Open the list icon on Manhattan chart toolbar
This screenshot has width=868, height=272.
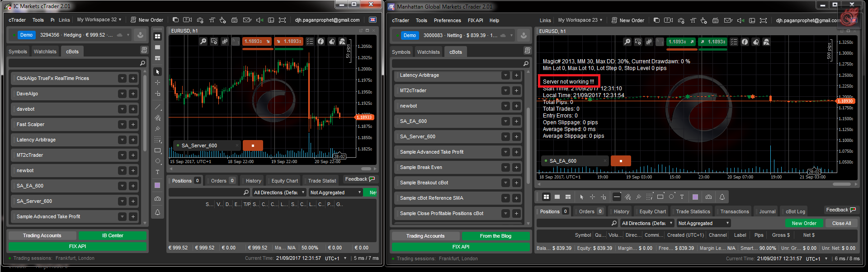[x=734, y=42]
